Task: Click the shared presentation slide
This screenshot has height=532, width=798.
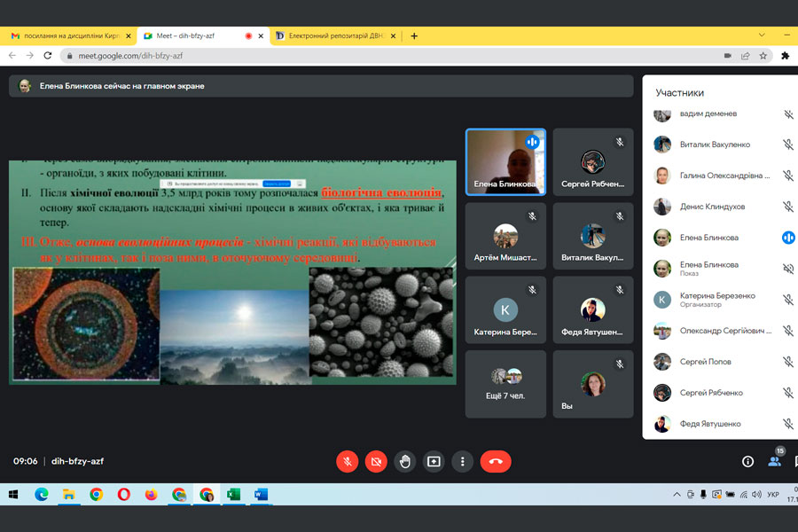Action: click(232, 272)
